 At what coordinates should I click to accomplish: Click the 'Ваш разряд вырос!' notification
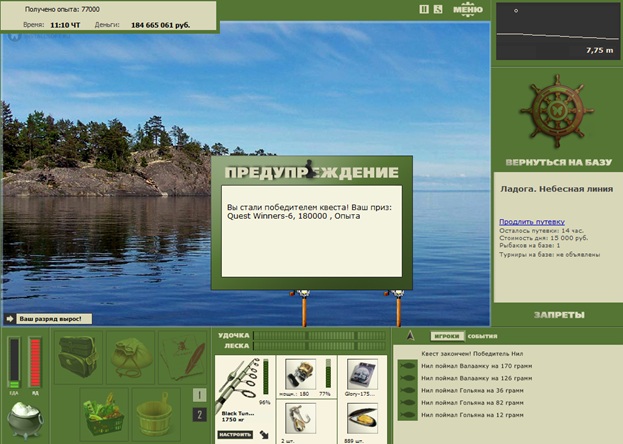54,319
